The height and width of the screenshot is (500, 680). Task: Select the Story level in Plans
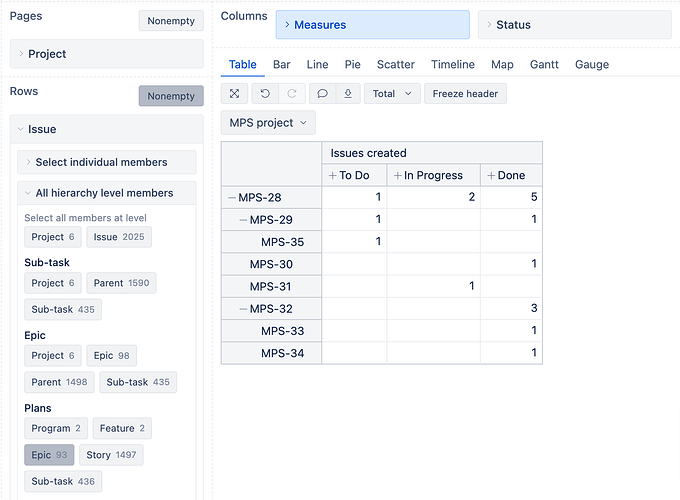pyautogui.click(x=111, y=455)
